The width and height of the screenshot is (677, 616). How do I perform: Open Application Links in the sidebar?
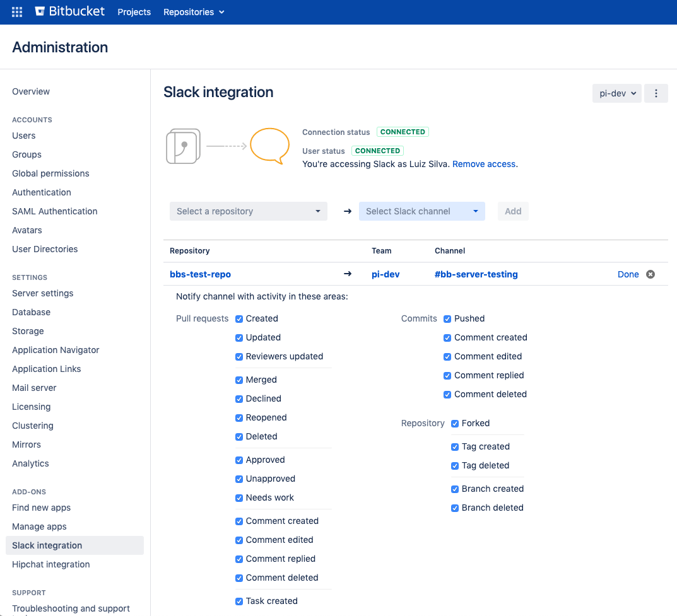(47, 369)
